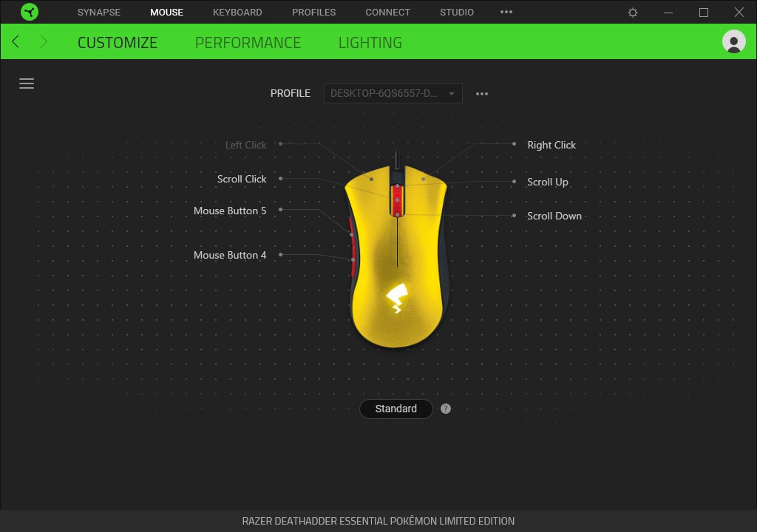The image size is (757, 532).
Task: Click the device name in footer
Action: [378, 521]
